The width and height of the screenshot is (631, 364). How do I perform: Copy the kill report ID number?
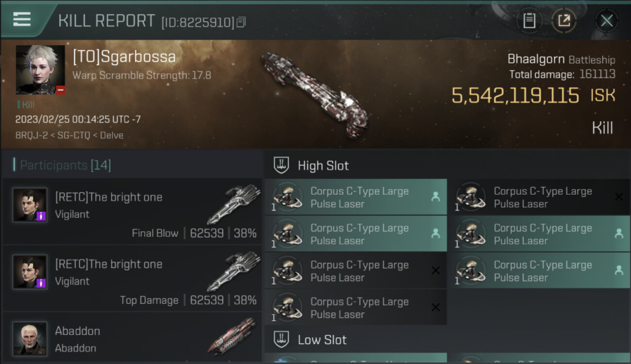pos(241,22)
